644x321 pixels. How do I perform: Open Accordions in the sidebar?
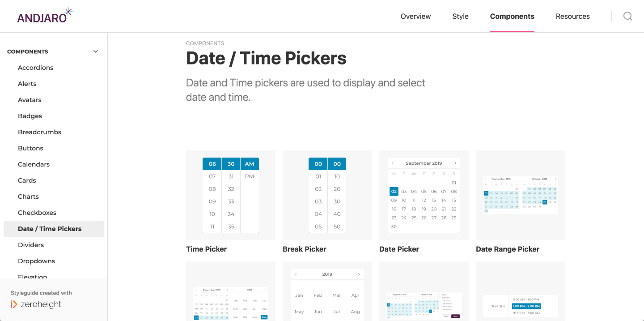pyautogui.click(x=36, y=68)
